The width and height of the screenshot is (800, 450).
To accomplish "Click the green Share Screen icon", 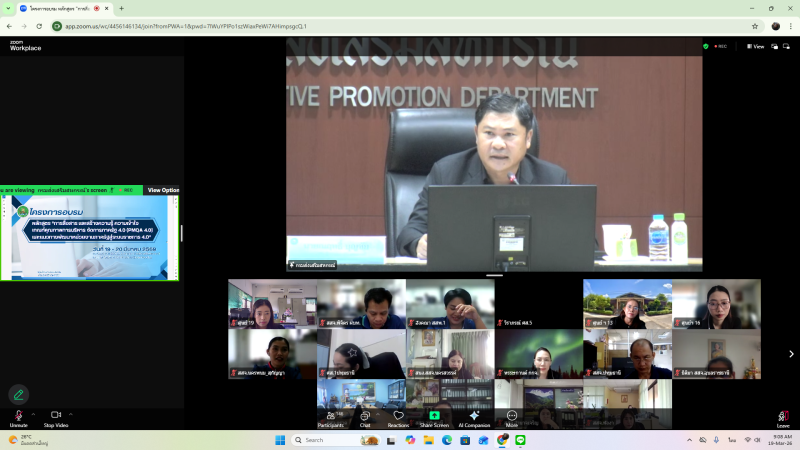I will pos(434,416).
